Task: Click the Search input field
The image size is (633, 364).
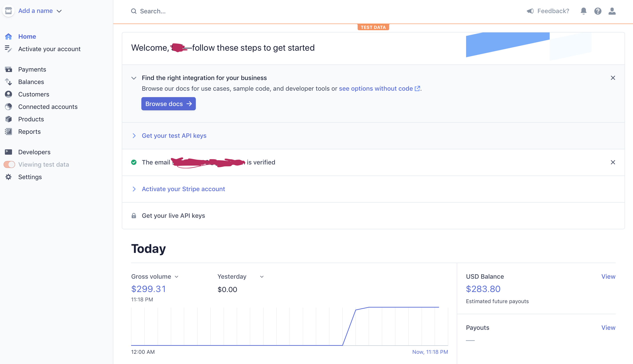Action: click(x=300, y=11)
